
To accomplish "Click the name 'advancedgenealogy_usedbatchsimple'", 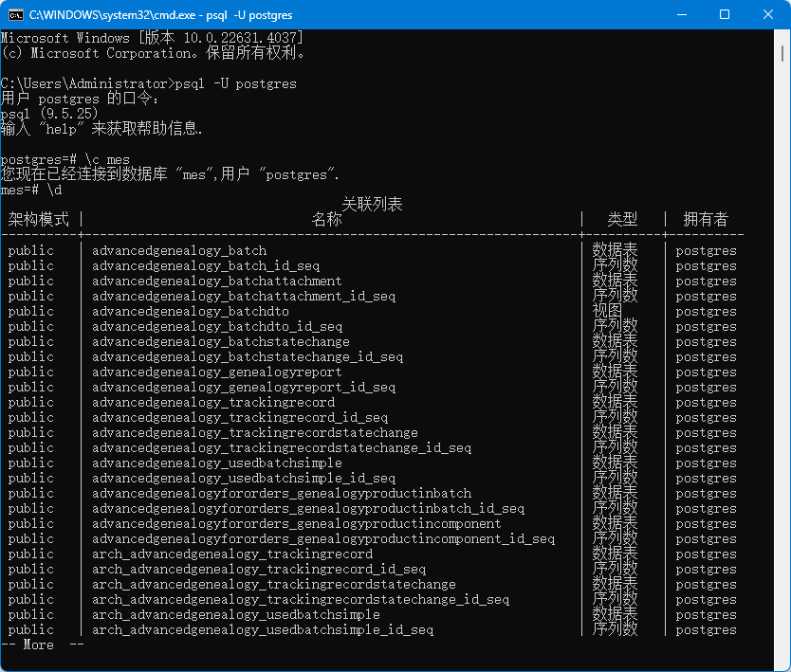I will (217, 463).
